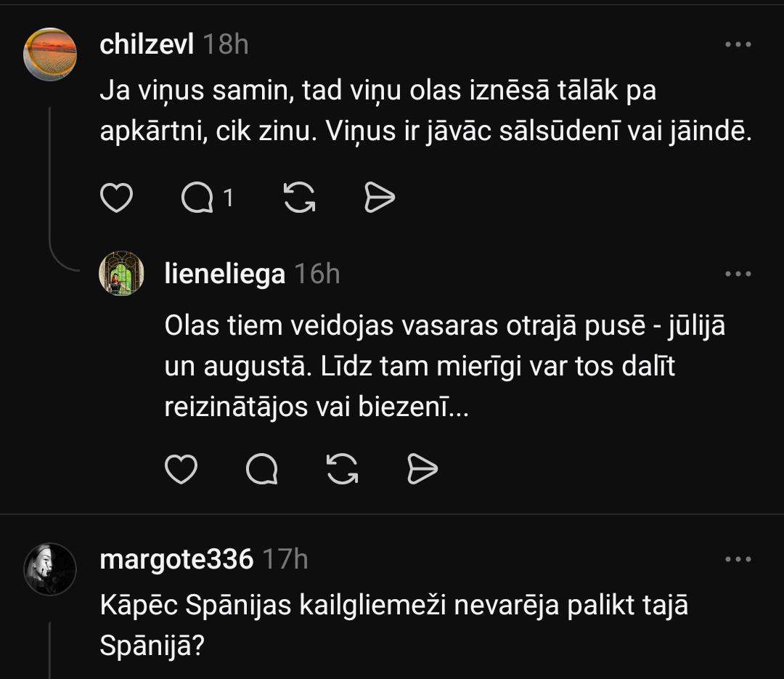Open more options for chilzevl's comment

(x=738, y=44)
